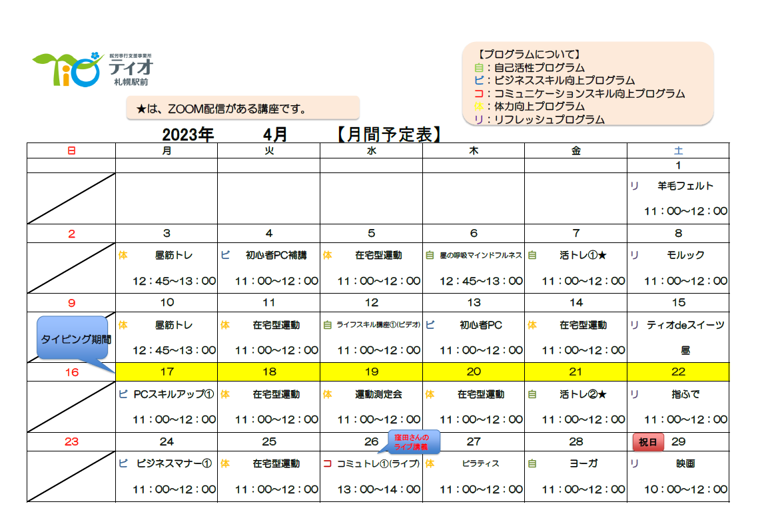This screenshot has height=532, width=760.
Task: Select the yellow highlighted date 17 cell
Action: 167,372
